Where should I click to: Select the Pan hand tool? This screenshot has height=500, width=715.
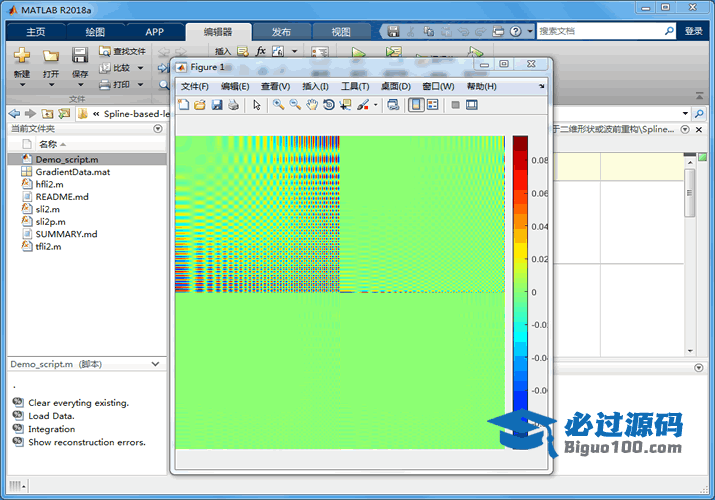click(x=312, y=105)
